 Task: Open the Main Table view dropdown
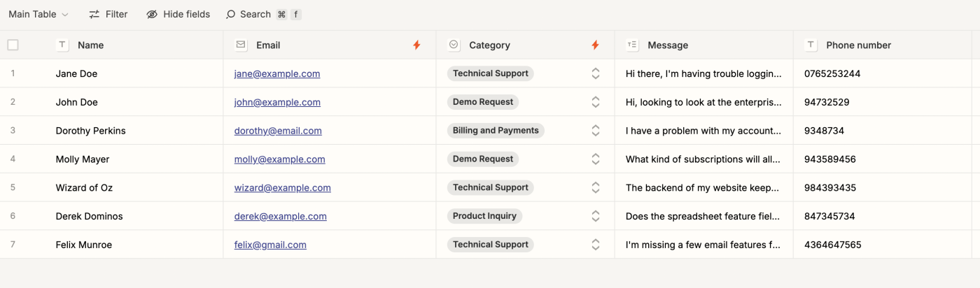tap(38, 14)
